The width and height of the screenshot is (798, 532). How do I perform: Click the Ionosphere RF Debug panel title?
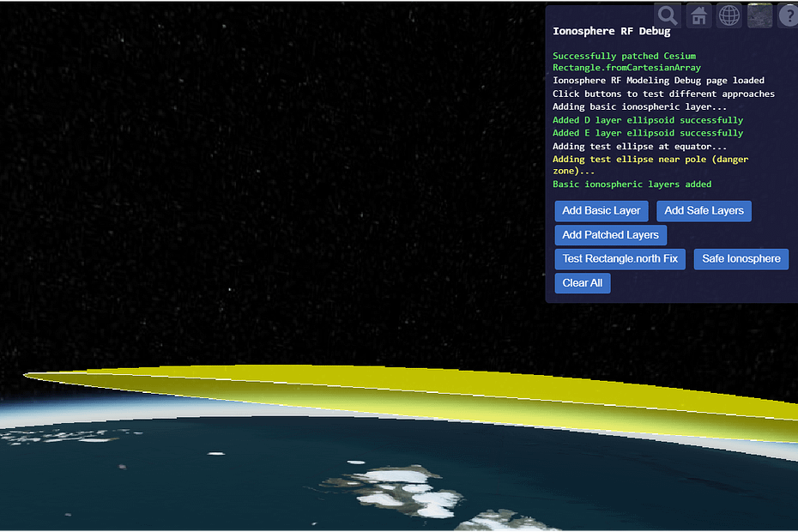point(612,32)
